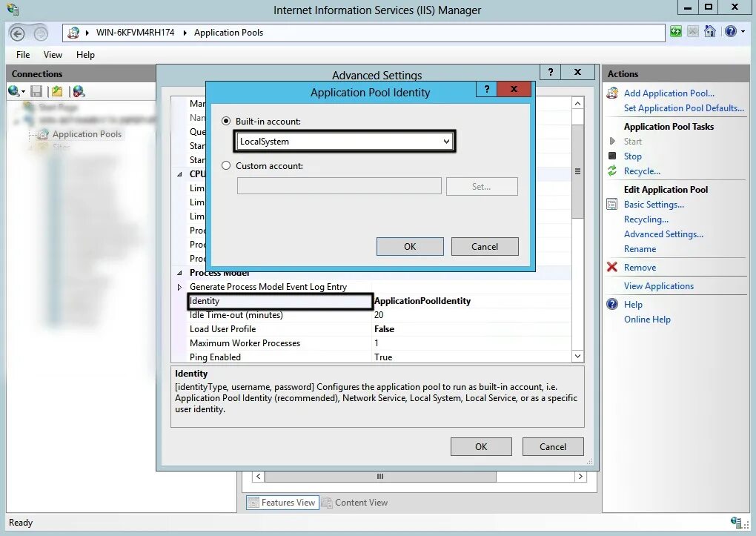The image size is (756, 536).
Task: Click the Save connections disk icon
Action: [x=36, y=91]
